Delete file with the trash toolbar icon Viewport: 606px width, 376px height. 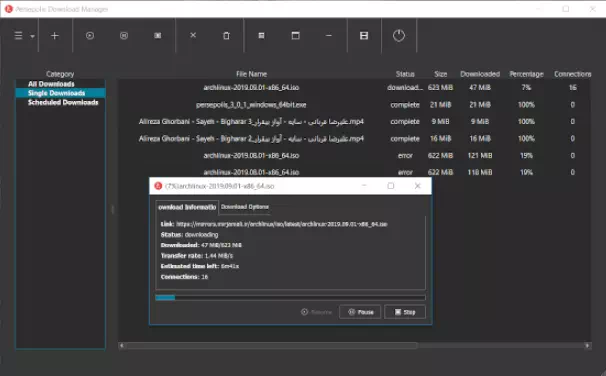click(226, 36)
